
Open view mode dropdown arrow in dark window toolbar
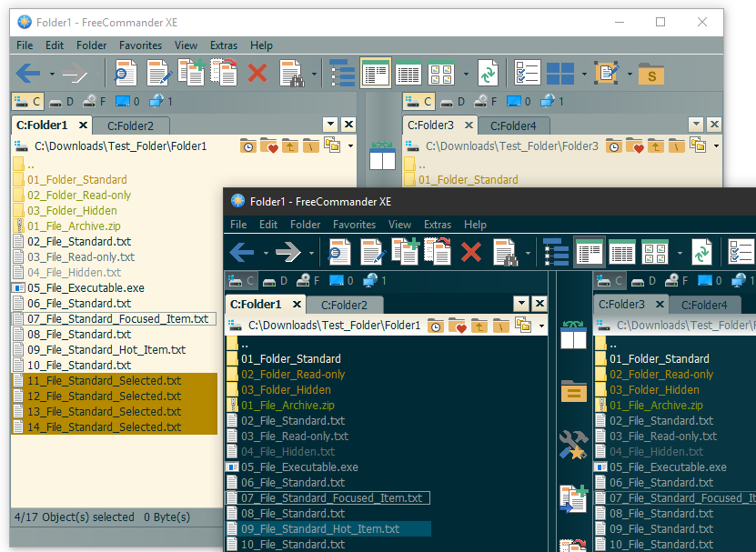pos(680,253)
